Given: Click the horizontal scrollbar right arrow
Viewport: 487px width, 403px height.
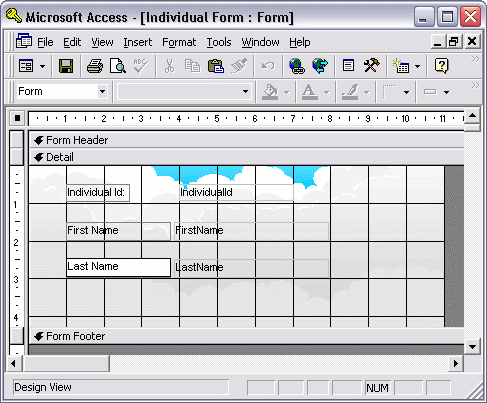Looking at the screenshot, I should pos(455,363).
